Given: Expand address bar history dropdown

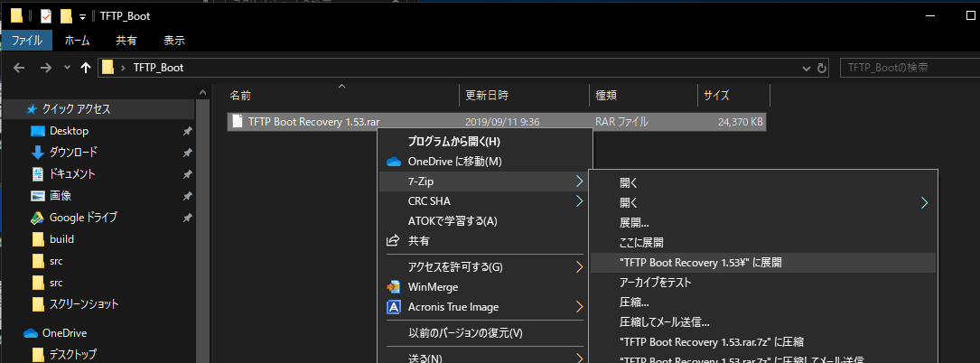Looking at the screenshot, I should point(807,68).
